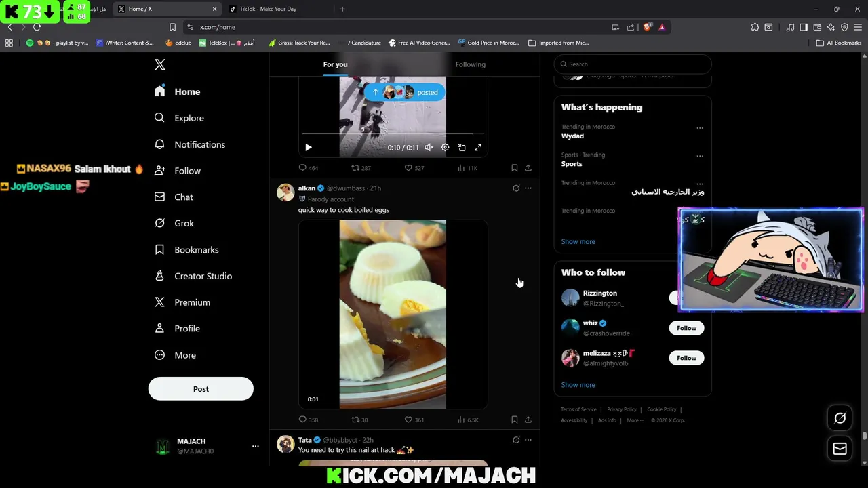Bookmark alkan's boiled eggs post

tap(514, 420)
